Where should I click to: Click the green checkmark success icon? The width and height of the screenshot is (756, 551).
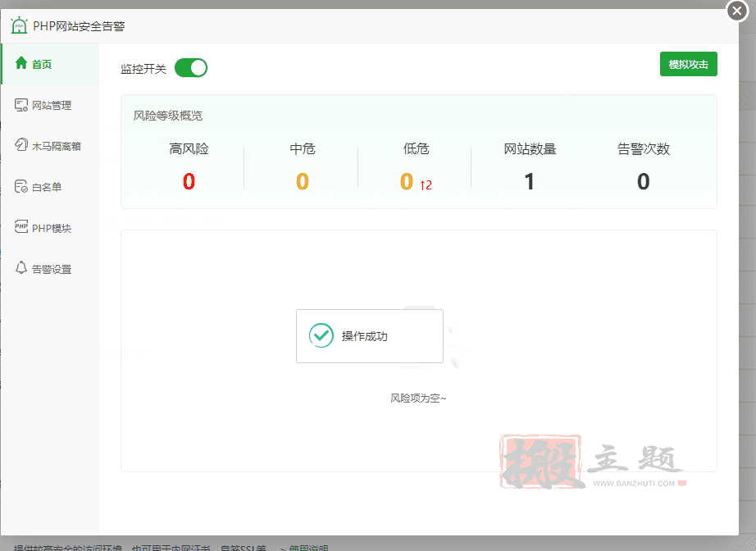point(321,335)
